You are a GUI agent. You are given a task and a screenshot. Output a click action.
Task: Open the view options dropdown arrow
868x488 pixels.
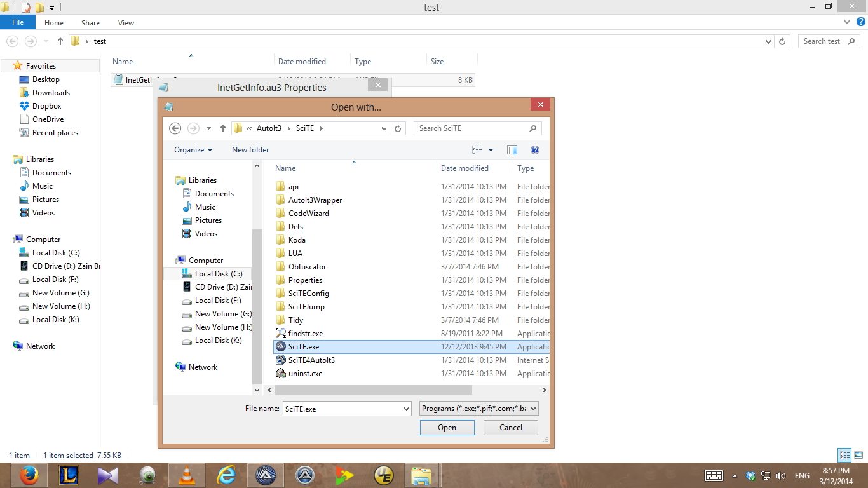[491, 150]
